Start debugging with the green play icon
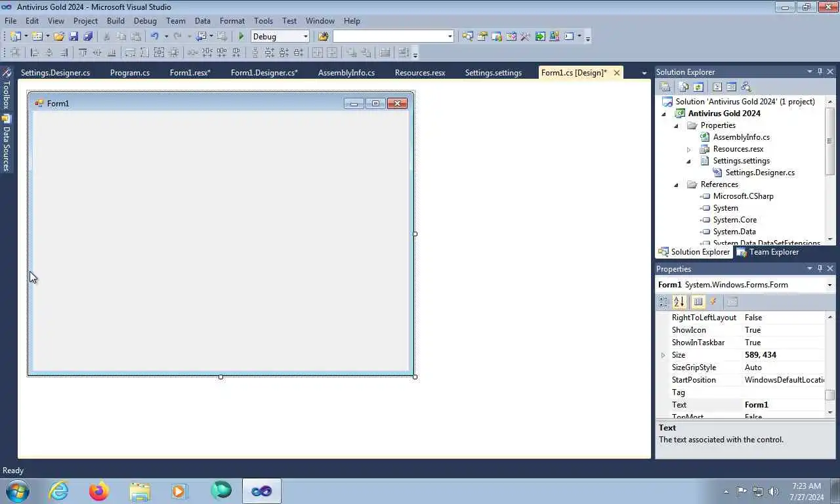This screenshot has width=840, height=504. point(241,37)
